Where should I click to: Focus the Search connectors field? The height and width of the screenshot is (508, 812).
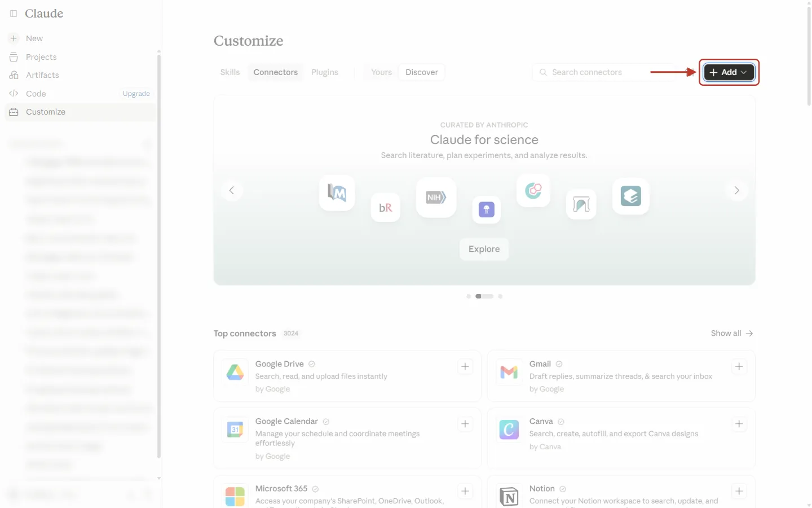point(603,72)
